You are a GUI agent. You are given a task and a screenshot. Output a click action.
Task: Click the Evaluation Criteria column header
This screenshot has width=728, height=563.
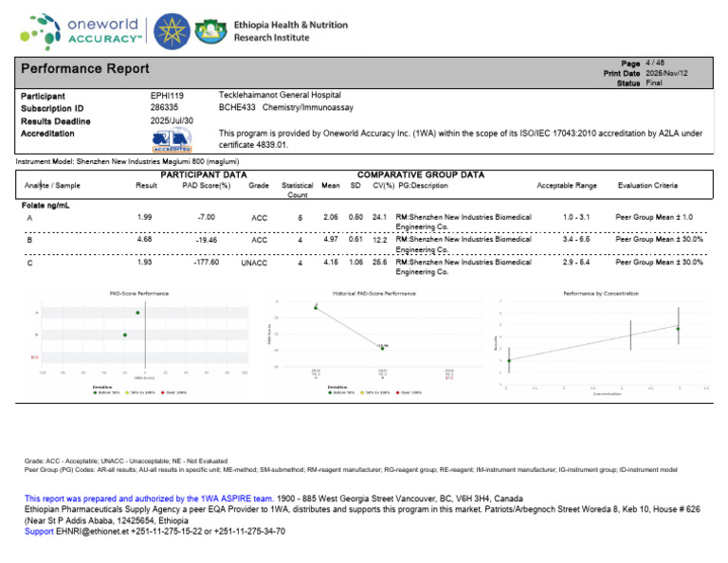tap(647, 185)
